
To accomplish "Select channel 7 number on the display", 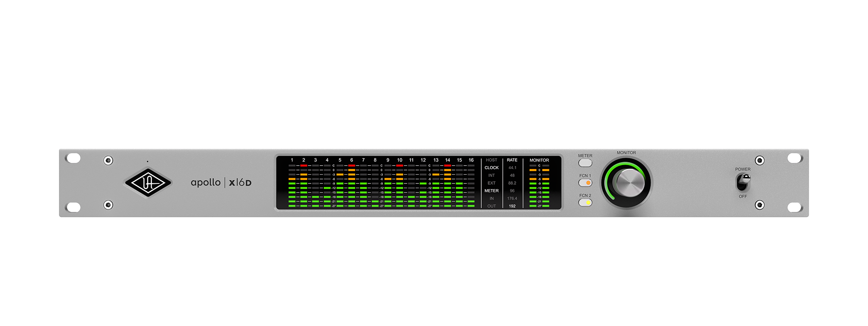I will [363, 160].
